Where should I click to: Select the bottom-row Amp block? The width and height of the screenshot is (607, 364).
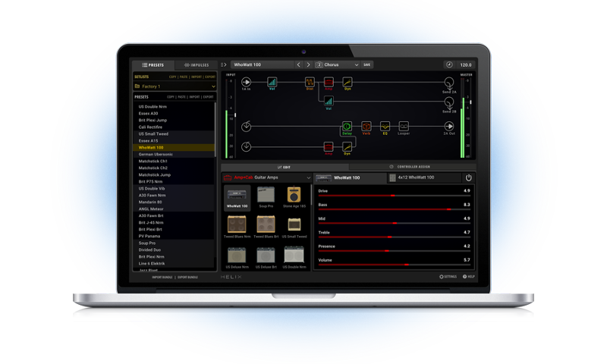coord(329,146)
